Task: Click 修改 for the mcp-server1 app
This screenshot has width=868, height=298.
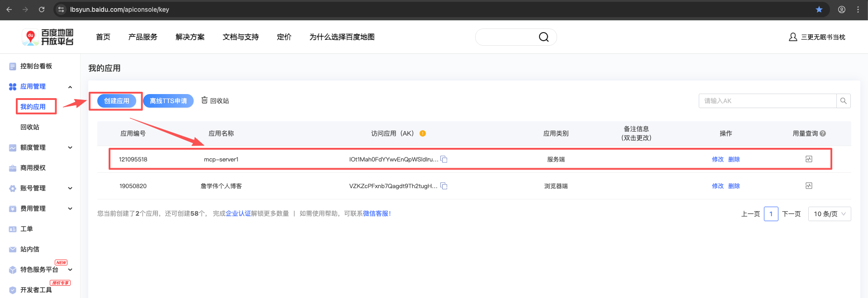Action: tap(717, 159)
